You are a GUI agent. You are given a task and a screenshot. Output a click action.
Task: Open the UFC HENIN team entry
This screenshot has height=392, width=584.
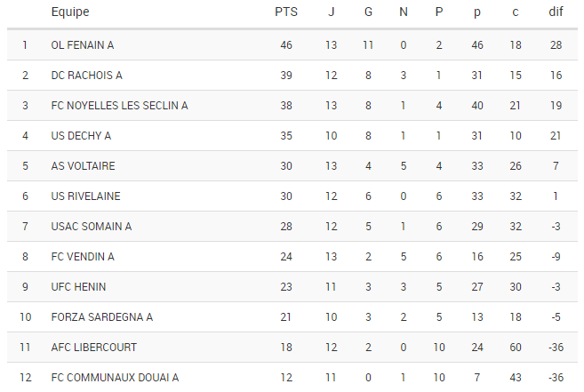[x=78, y=287]
